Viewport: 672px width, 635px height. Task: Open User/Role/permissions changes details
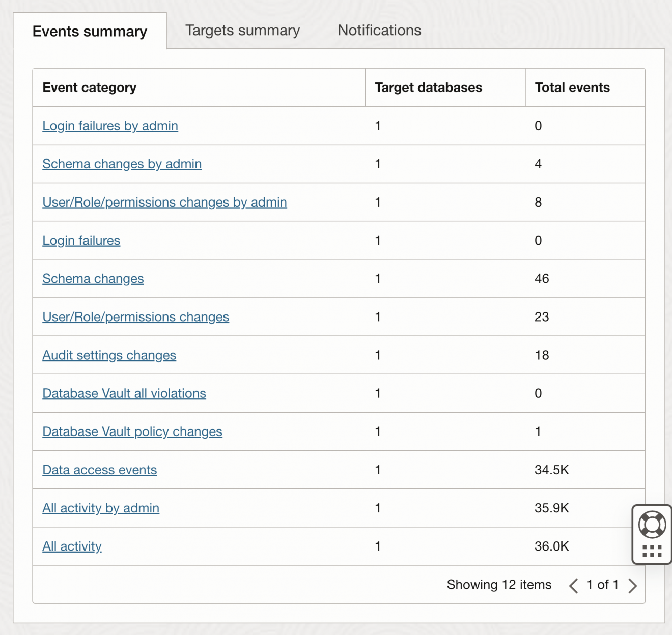tap(135, 317)
